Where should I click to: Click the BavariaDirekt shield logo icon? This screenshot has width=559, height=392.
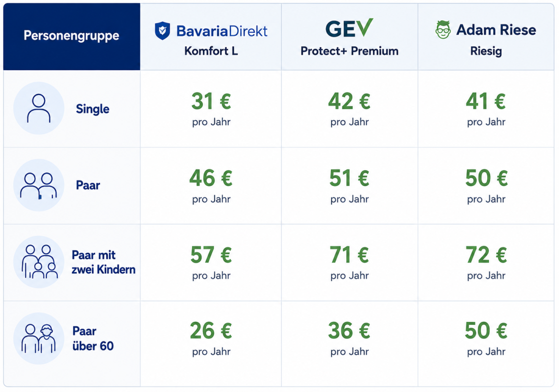click(162, 30)
